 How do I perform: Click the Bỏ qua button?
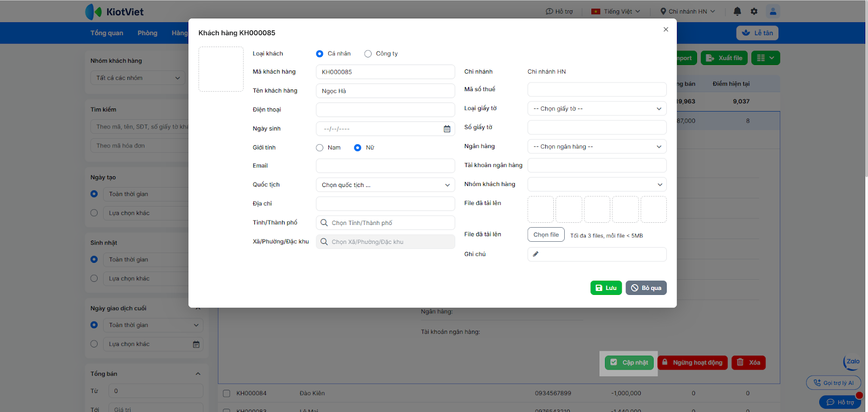[x=646, y=288]
